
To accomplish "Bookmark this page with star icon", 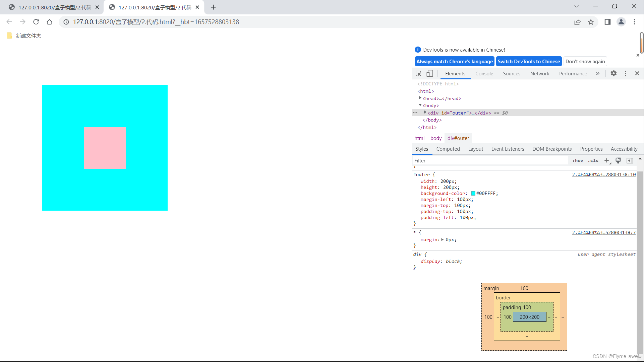I will (591, 22).
